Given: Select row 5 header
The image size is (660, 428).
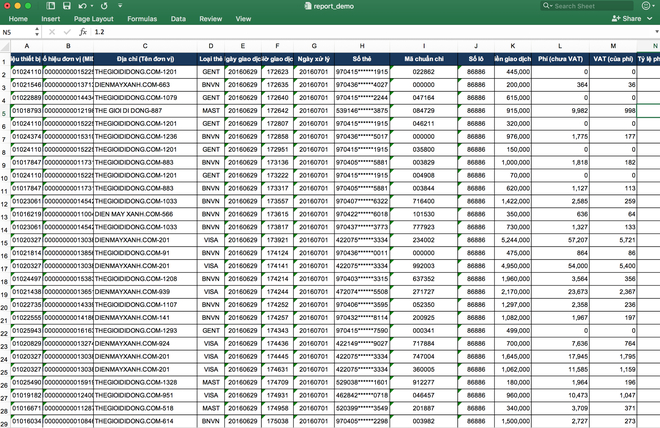Looking at the screenshot, I should point(6,111).
